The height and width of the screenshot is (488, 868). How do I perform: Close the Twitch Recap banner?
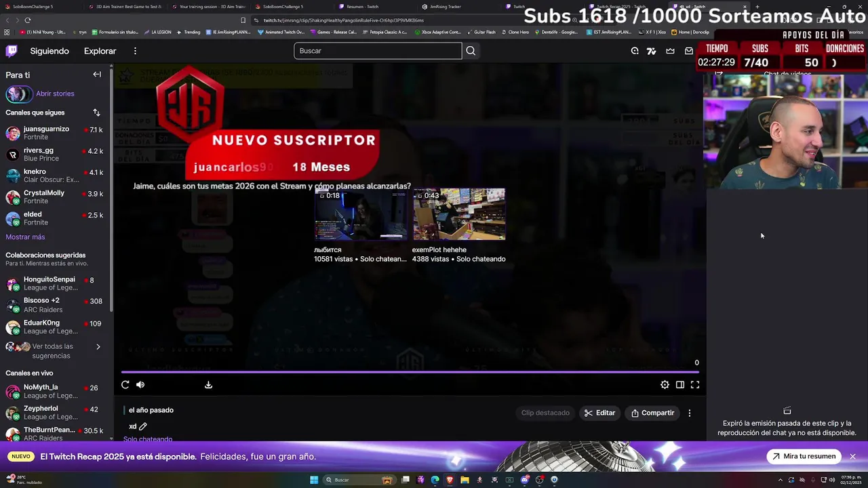[x=852, y=456]
